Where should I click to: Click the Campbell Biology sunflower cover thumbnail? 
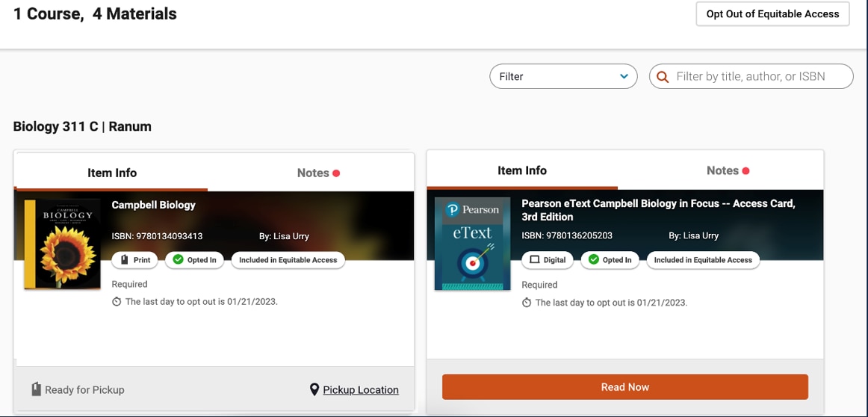click(62, 244)
